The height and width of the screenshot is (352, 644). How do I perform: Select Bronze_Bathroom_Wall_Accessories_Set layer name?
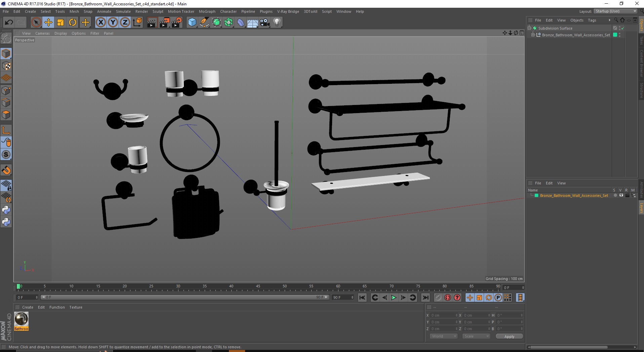574,196
